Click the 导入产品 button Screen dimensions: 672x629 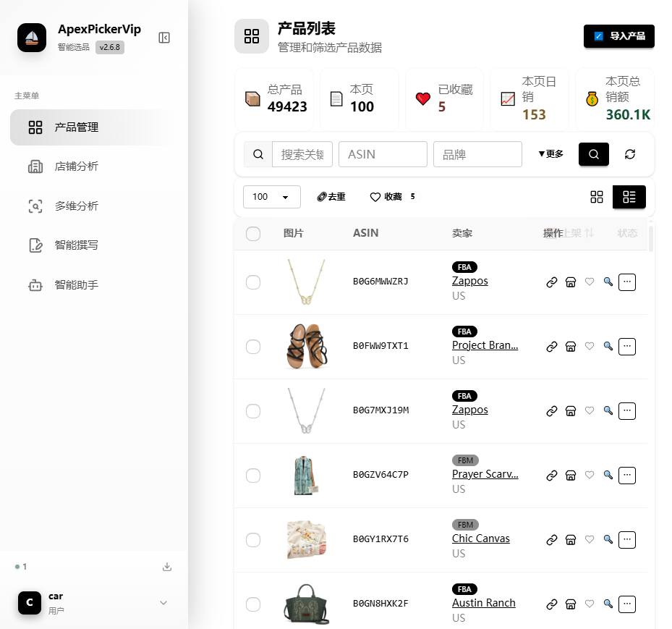click(x=619, y=36)
